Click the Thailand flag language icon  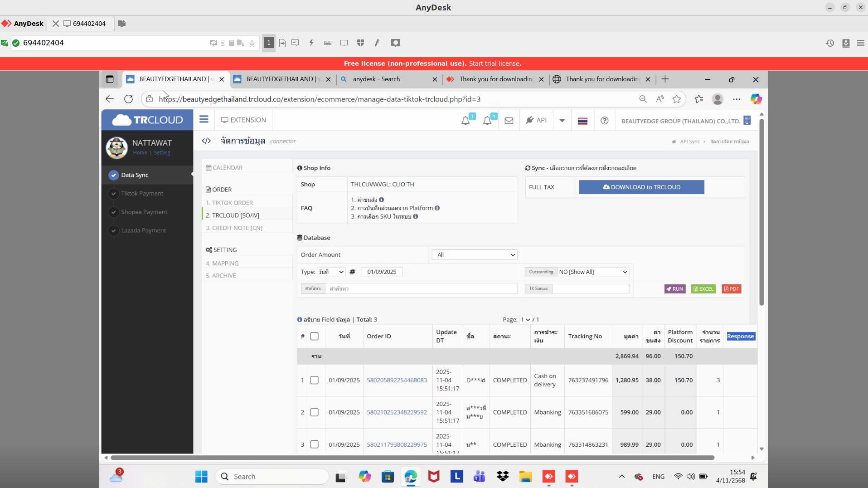pos(582,121)
